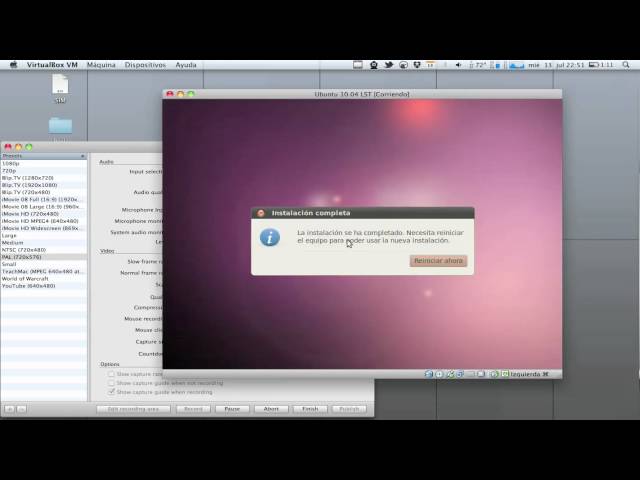This screenshot has height=480, width=640.
Task: Click the display icon in the menu bar
Action: (x=358, y=65)
